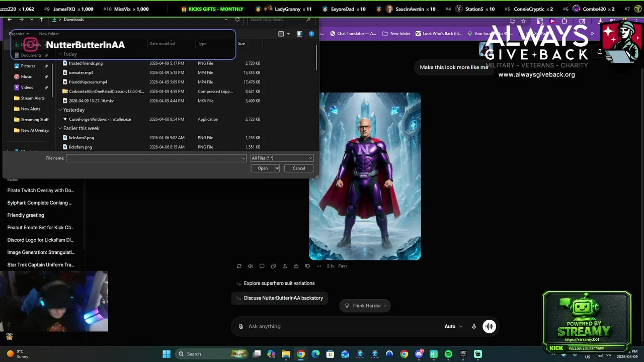Select Music in the file dialog sidebar

27,76
